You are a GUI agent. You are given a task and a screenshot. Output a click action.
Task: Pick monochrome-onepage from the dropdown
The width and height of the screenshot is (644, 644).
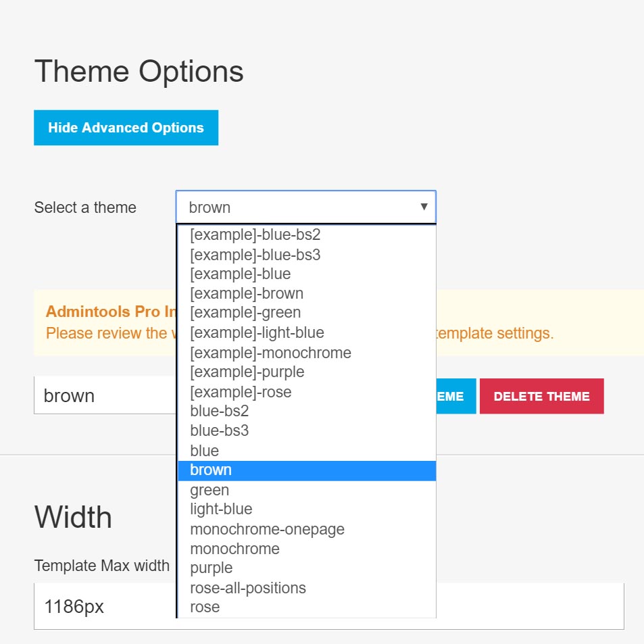click(x=306, y=529)
